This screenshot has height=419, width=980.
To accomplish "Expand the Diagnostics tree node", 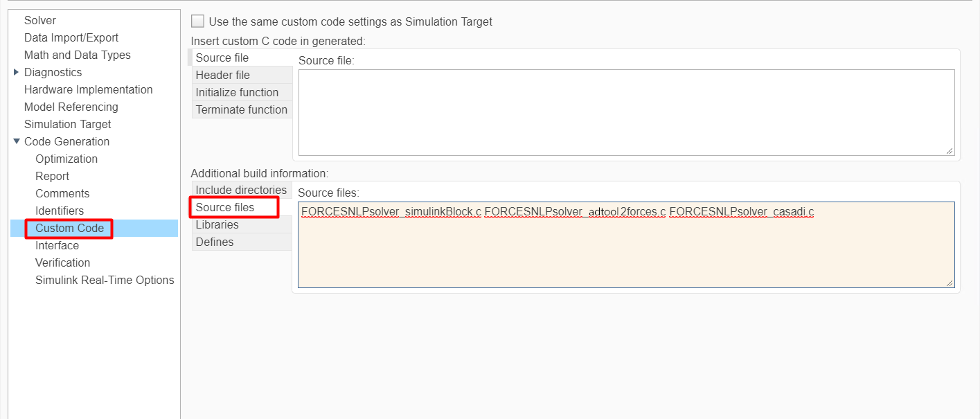I will [x=17, y=72].
